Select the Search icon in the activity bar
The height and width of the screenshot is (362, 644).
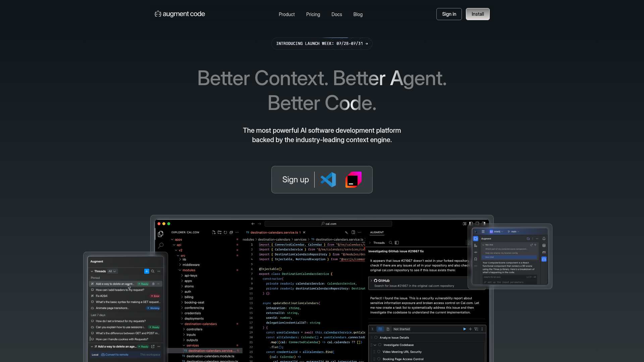pyautogui.click(x=161, y=246)
